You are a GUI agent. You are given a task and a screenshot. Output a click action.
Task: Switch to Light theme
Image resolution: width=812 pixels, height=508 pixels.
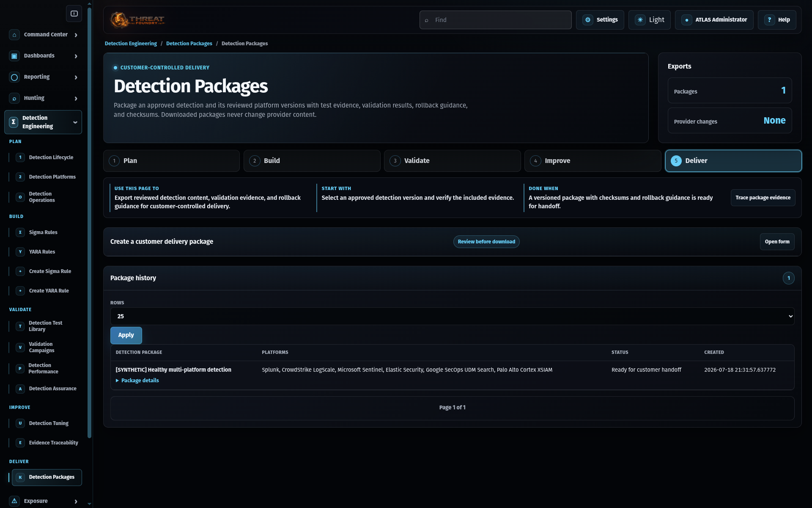click(x=649, y=20)
